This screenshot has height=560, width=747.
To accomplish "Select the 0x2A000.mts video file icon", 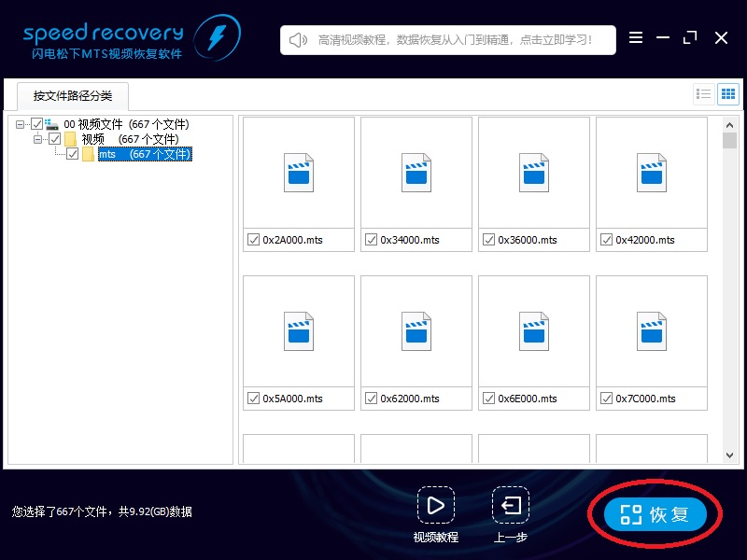I will tap(299, 173).
